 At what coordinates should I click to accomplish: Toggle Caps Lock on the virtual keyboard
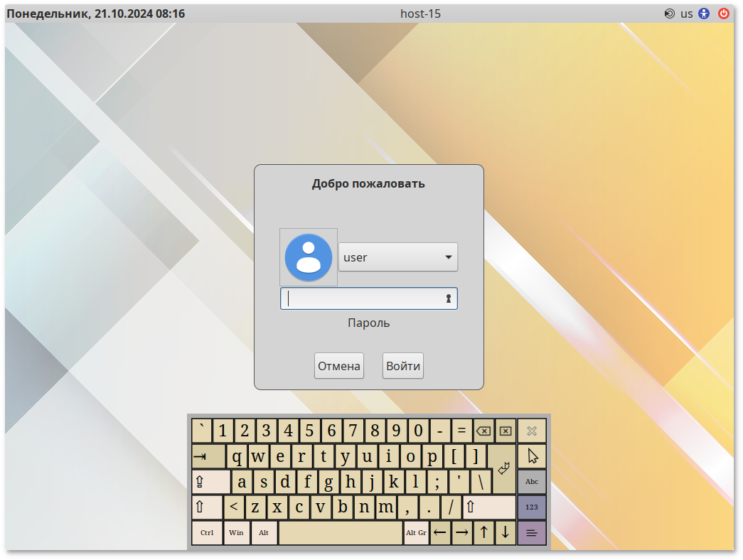point(210,482)
